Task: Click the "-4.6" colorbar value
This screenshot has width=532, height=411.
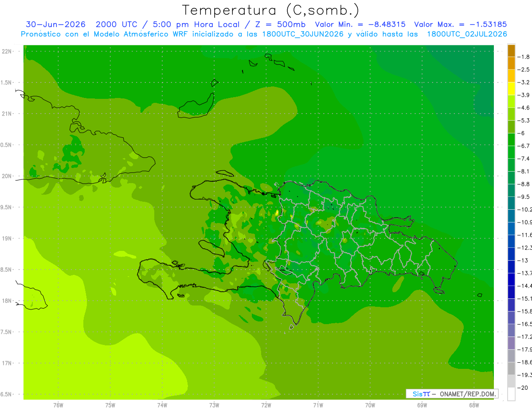Action: click(x=524, y=108)
